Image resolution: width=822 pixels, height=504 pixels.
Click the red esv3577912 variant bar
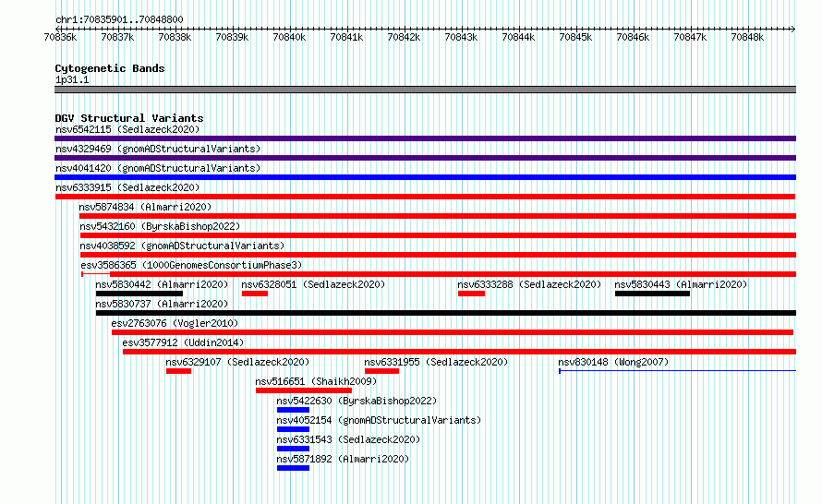[459, 352]
